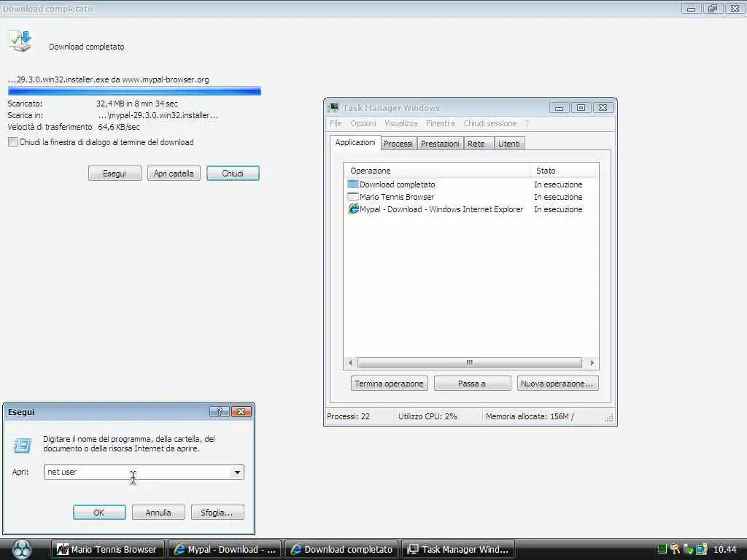Screen dimensions: 747x560
Task: Click the Apri cartella button
Action: pos(174,174)
